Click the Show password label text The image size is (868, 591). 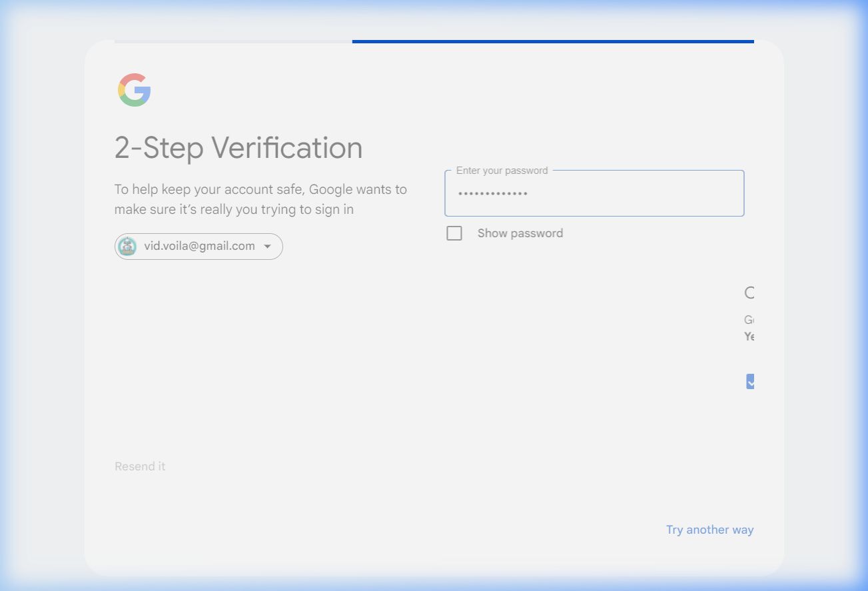pos(520,233)
